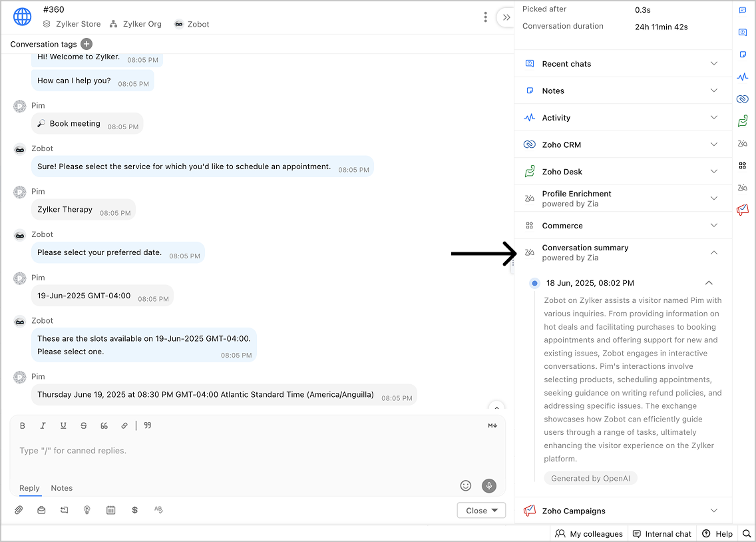This screenshot has height=542, width=756.
Task: Insert a link via editor link icon
Action: point(124,425)
